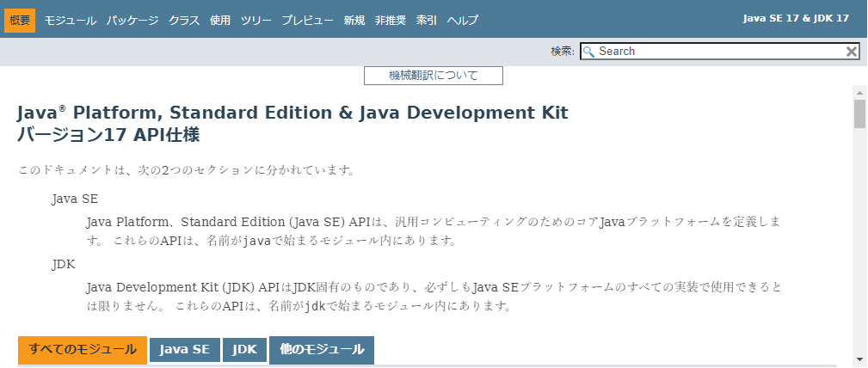Screen dimensions: 868x368
Task: Select the すべてのモジュール tab
Action: [x=83, y=350]
